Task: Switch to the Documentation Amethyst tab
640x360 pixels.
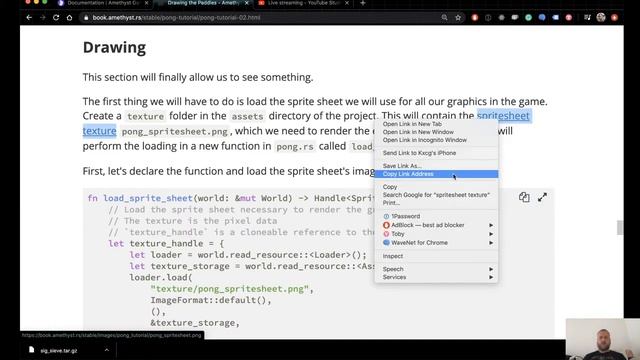Action: point(103,3)
